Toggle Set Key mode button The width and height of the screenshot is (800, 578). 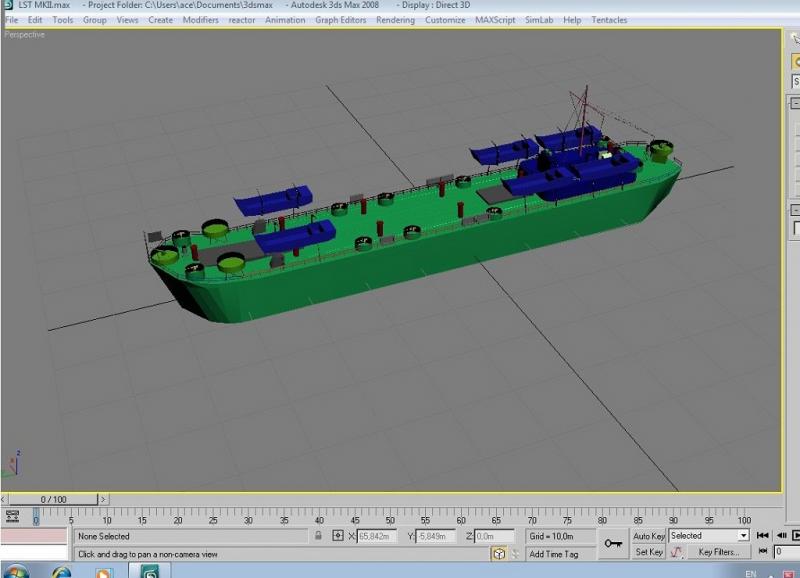pyautogui.click(x=648, y=552)
